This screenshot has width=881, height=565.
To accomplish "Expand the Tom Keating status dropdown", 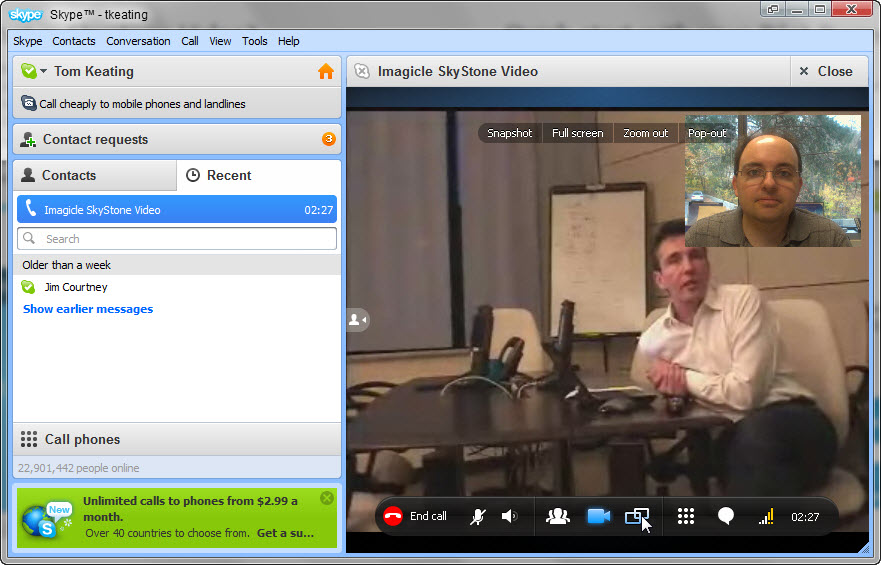I will (x=44, y=72).
